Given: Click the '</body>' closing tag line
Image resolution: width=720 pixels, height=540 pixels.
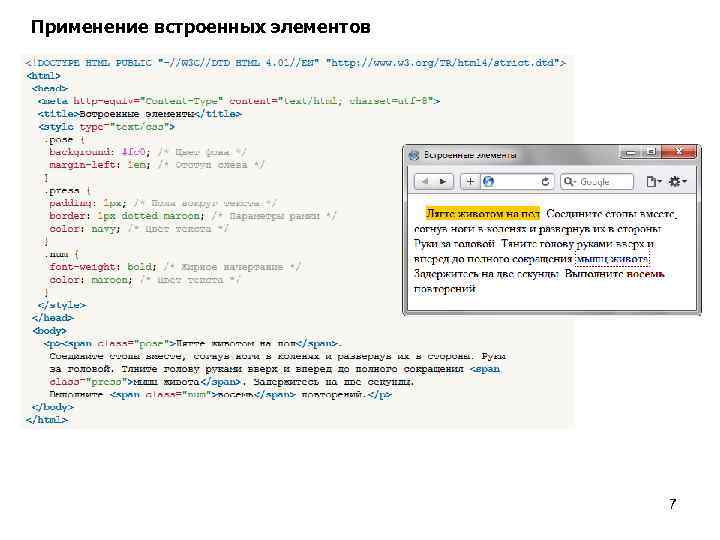Looking at the screenshot, I should pos(53,407).
